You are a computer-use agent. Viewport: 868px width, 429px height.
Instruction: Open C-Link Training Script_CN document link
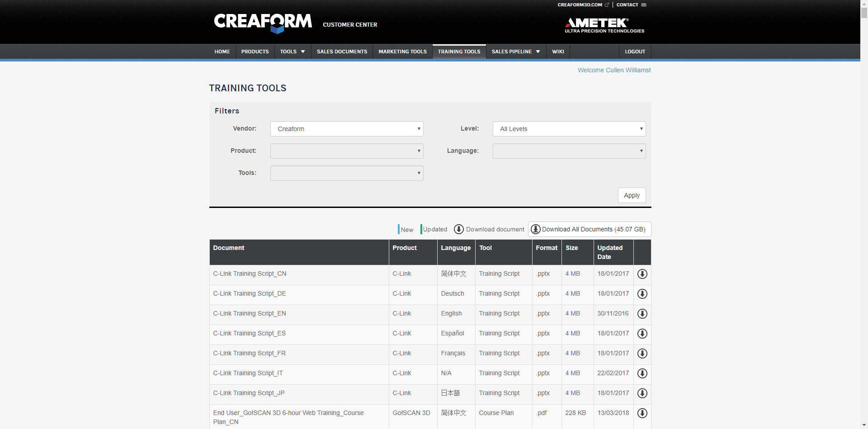(x=250, y=273)
